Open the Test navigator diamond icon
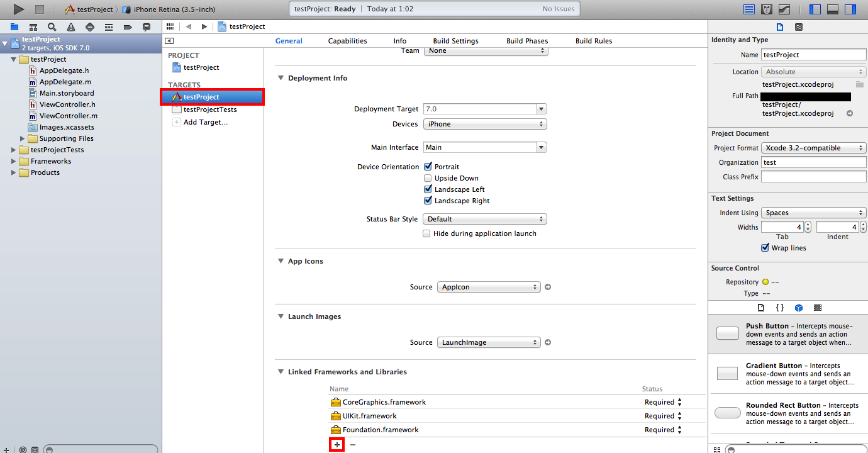 90,27
